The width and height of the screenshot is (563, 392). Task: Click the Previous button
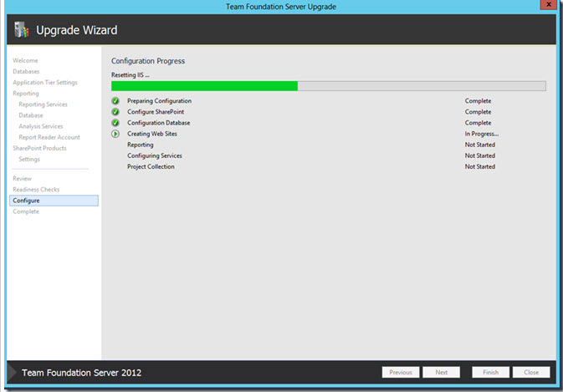click(x=401, y=372)
